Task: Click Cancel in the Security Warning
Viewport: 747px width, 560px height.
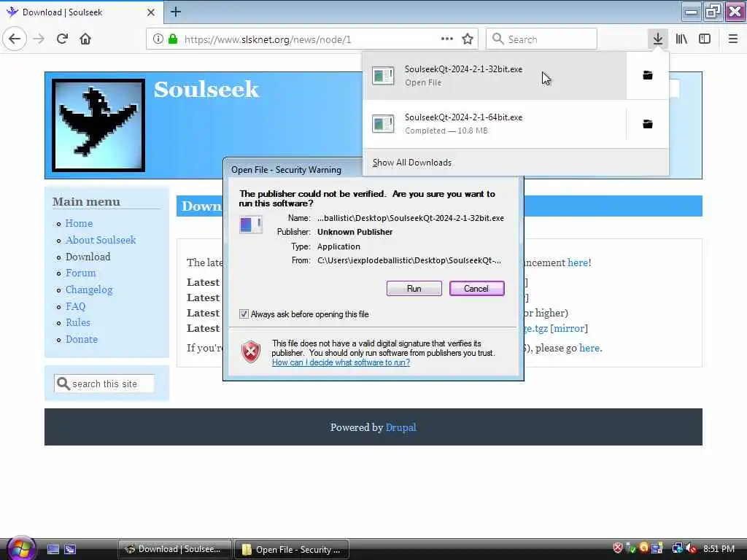Action: tap(476, 289)
